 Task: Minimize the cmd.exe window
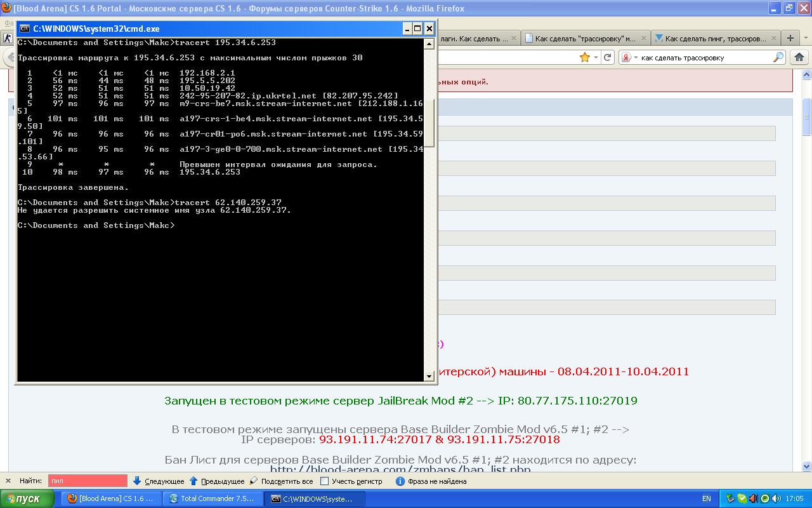[x=407, y=29]
